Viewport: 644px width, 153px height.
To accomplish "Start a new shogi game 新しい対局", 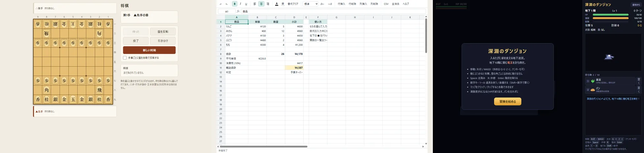I will (149, 50).
